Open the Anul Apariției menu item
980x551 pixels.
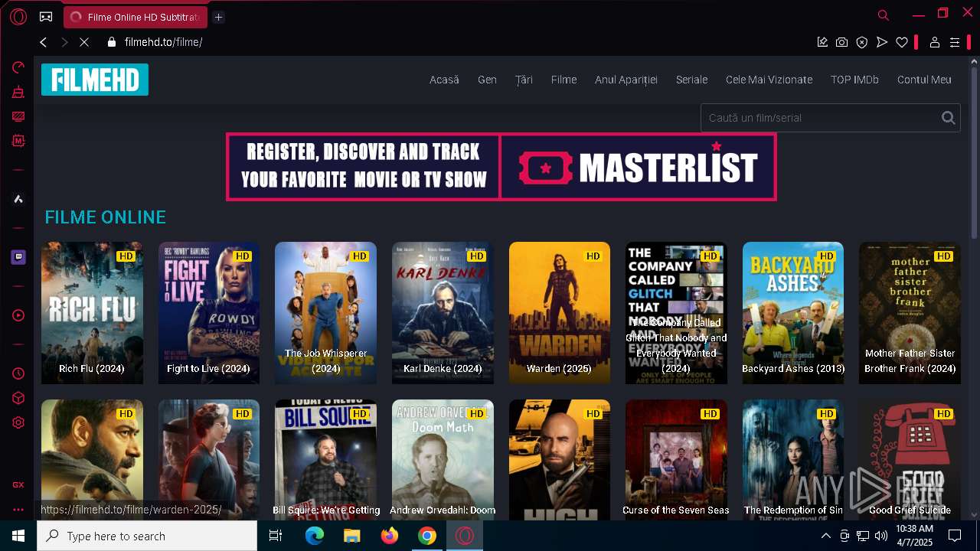pyautogui.click(x=626, y=80)
